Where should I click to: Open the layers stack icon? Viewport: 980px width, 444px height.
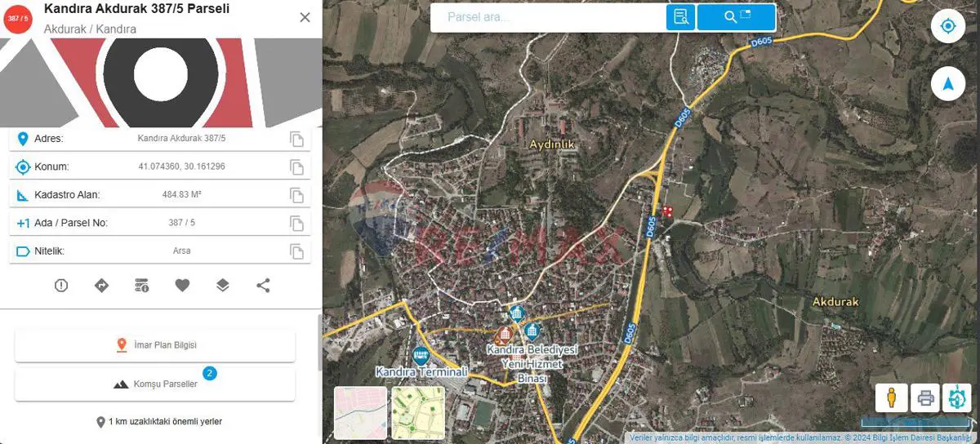point(223,285)
